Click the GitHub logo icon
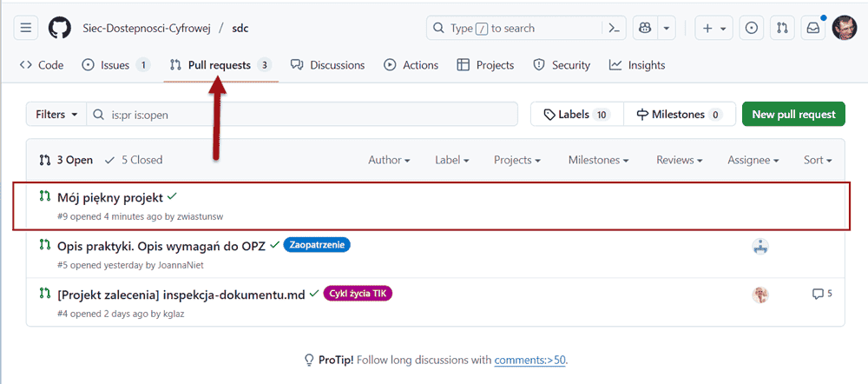The image size is (868, 384). [x=60, y=28]
